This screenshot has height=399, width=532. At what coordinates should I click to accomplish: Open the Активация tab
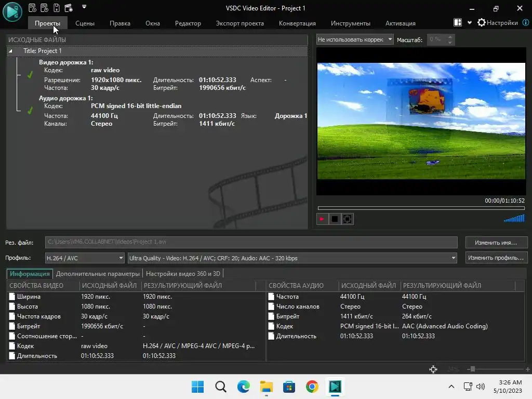pyautogui.click(x=401, y=23)
